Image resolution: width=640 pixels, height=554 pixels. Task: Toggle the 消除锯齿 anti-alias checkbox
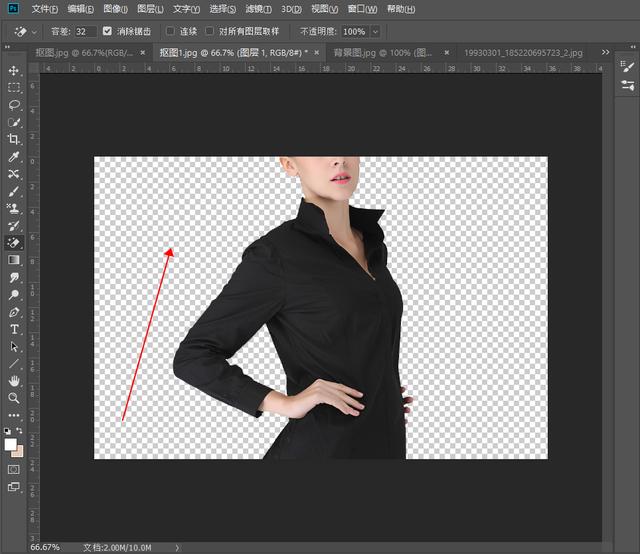108,31
